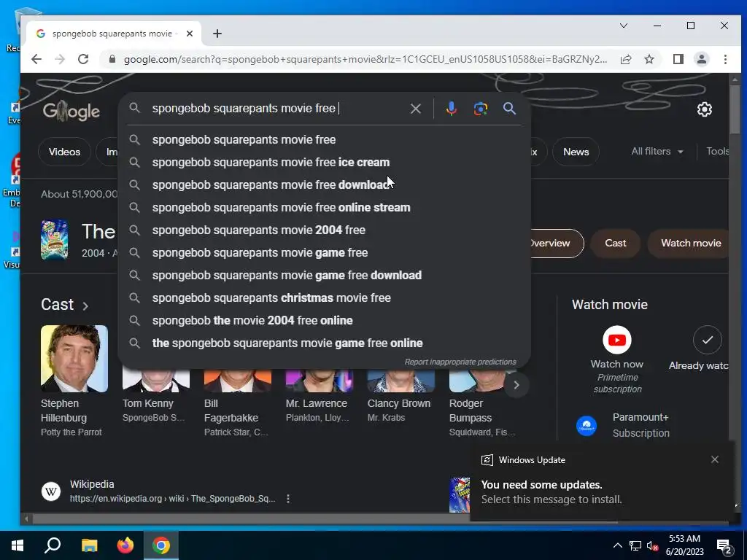This screenshot has height=560, width=747.
Task: Open the All filters dropdown
Action: 657,152
